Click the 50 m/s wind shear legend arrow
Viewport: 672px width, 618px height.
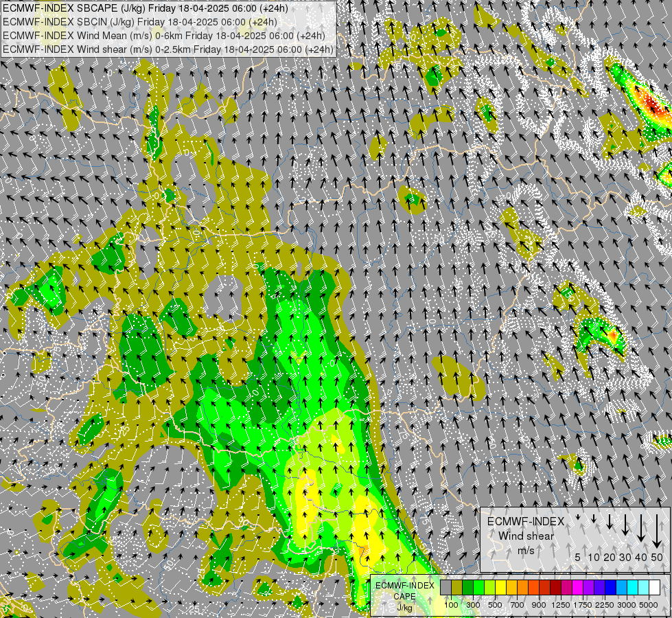657,531
